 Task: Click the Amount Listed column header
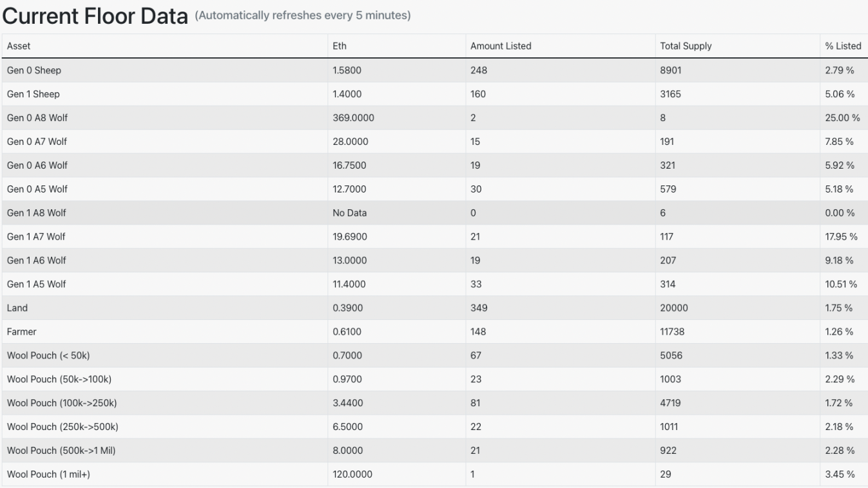tap(501, 46)
